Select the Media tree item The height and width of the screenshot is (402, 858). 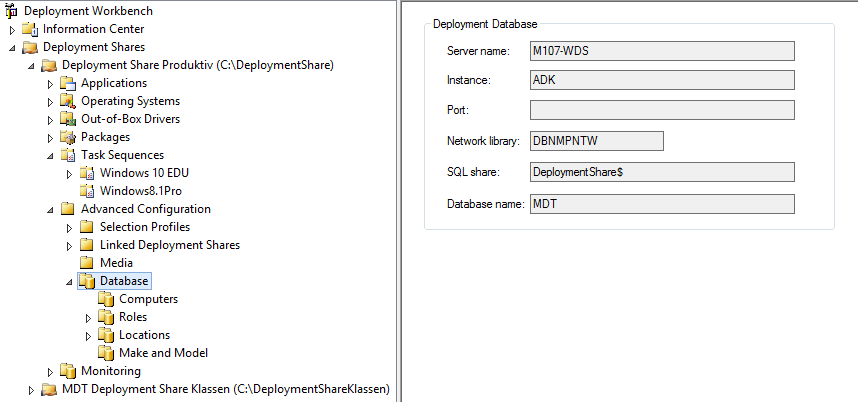click(116, 263)
